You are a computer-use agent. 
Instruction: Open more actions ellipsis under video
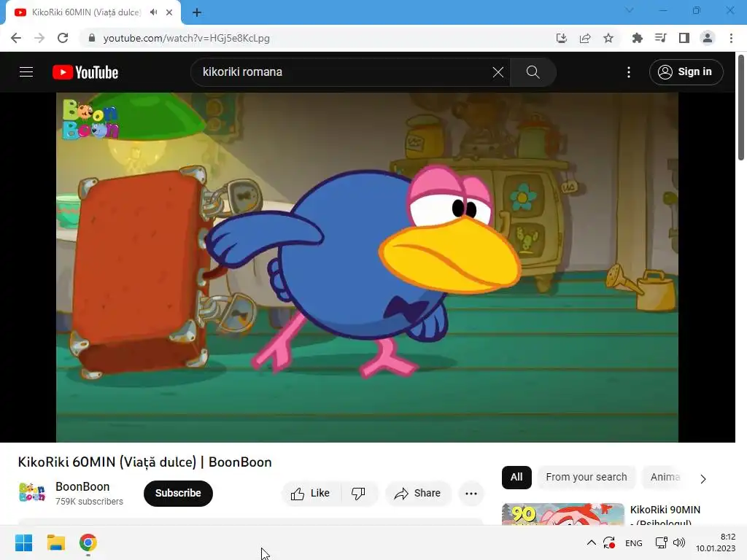coord(471,494)
